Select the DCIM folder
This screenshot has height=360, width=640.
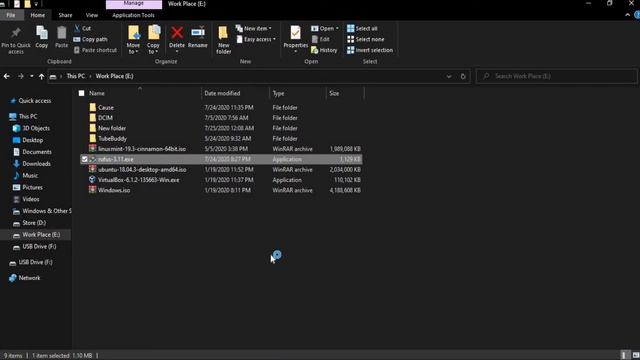click(105, 118)
